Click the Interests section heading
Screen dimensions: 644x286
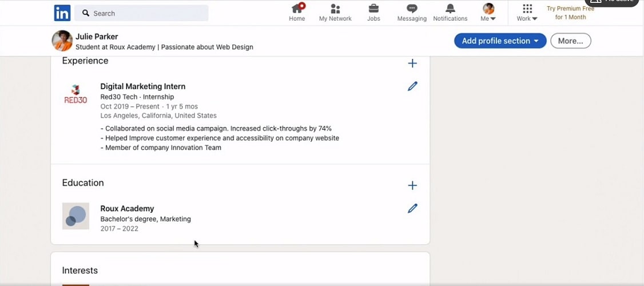pos(80,271)
